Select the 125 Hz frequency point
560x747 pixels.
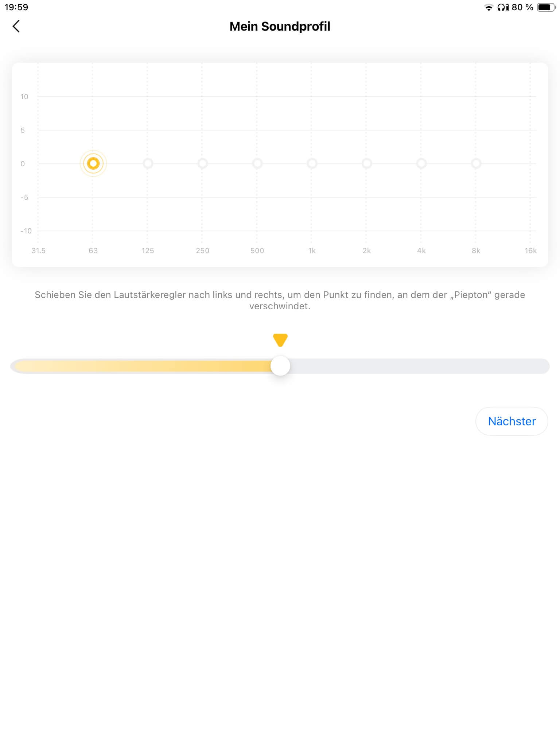[x=148, y=163]
